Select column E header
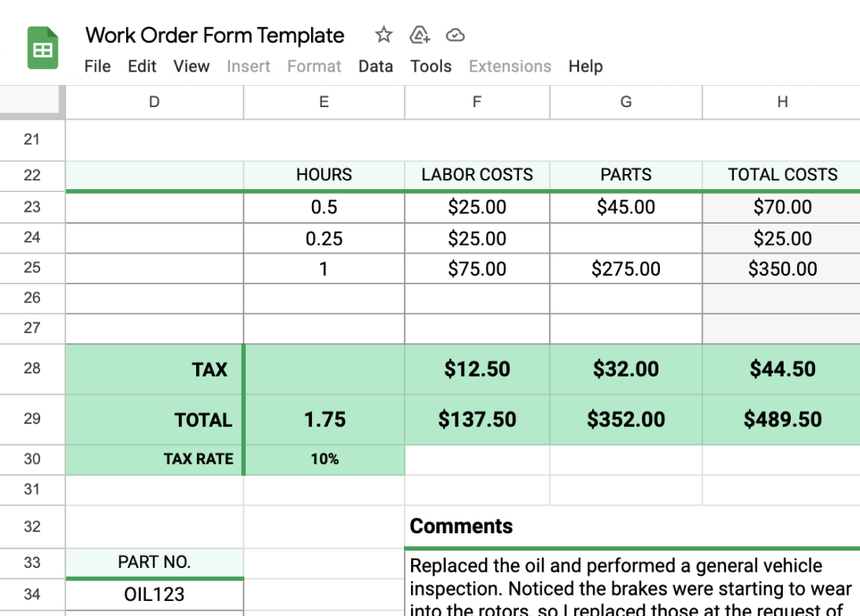 coord(324,102)
